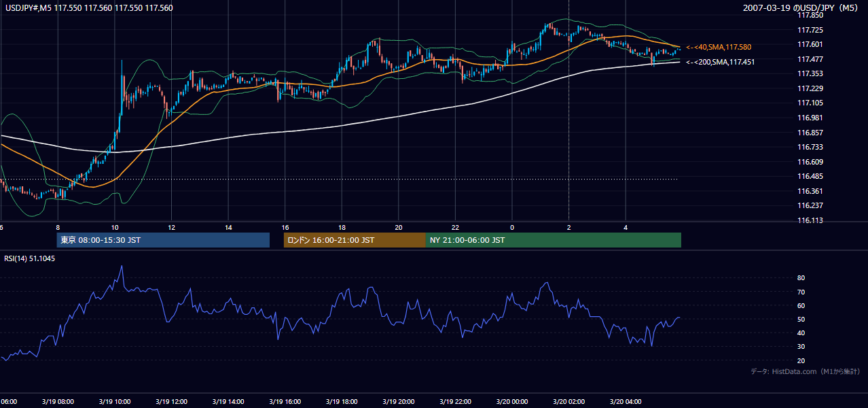
Task: Click price level 116.485 on the axis
Action: pyautogui.click(x=810, y=176)
